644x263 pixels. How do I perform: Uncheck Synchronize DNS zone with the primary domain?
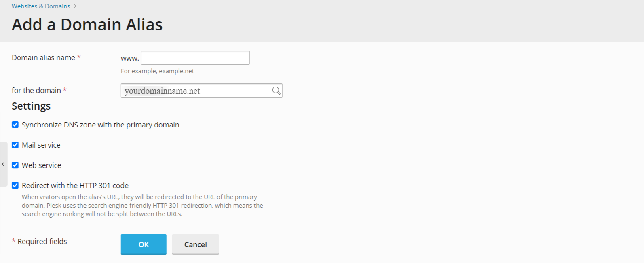(x=15, y=125)
